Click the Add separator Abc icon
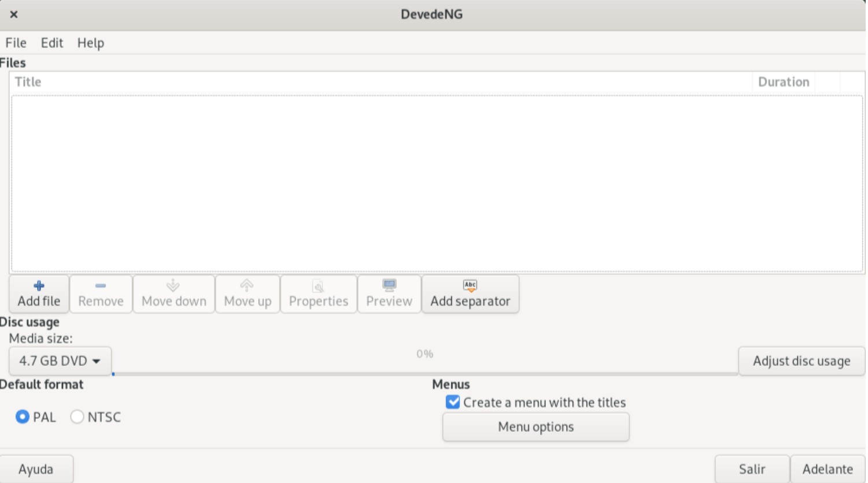This screenshot has height=483, width=868. point(470,285)
